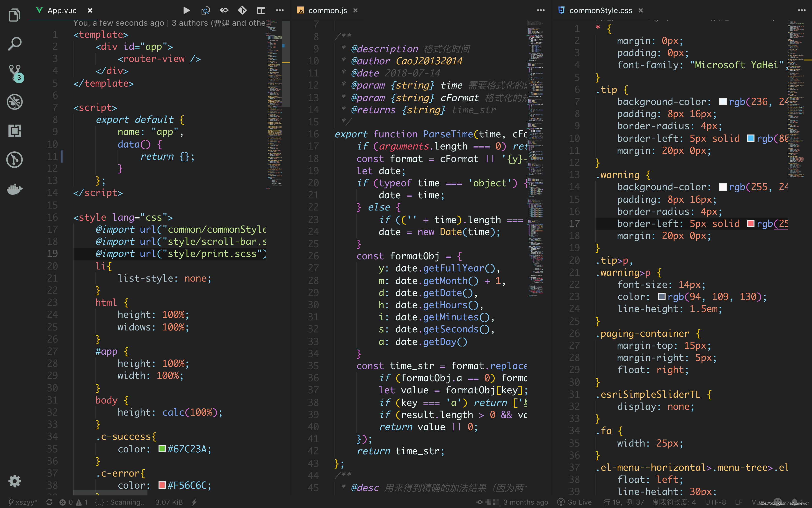Switch to the commonStyle.css tab
Image resolution: width=812 pixels, height=508 pixels.
click(601, 10)
